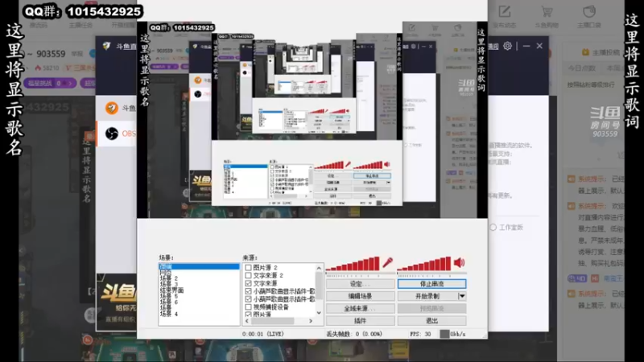This screenshot has height=362, width=644.
Task: Select scene 场景 3
Action: pos(169,284)
